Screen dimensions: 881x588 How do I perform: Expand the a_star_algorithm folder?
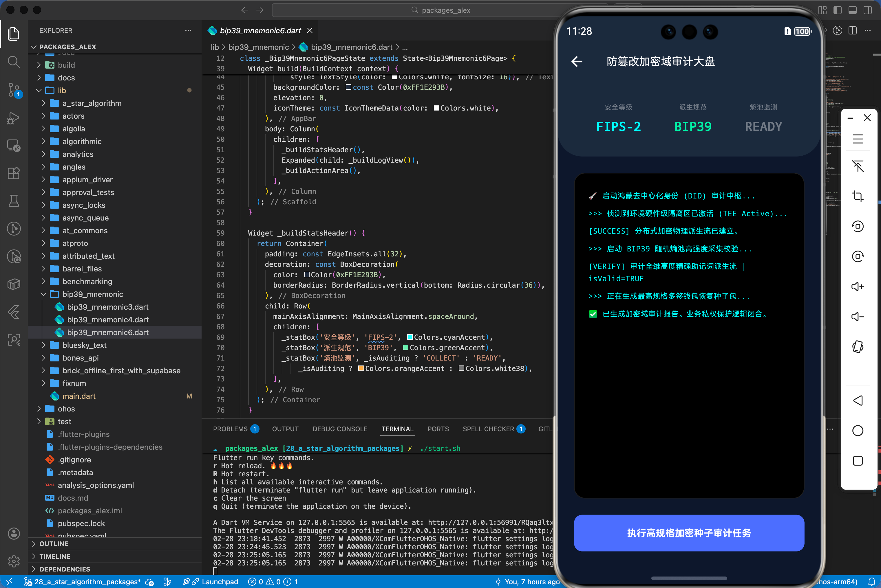[92, 103]
